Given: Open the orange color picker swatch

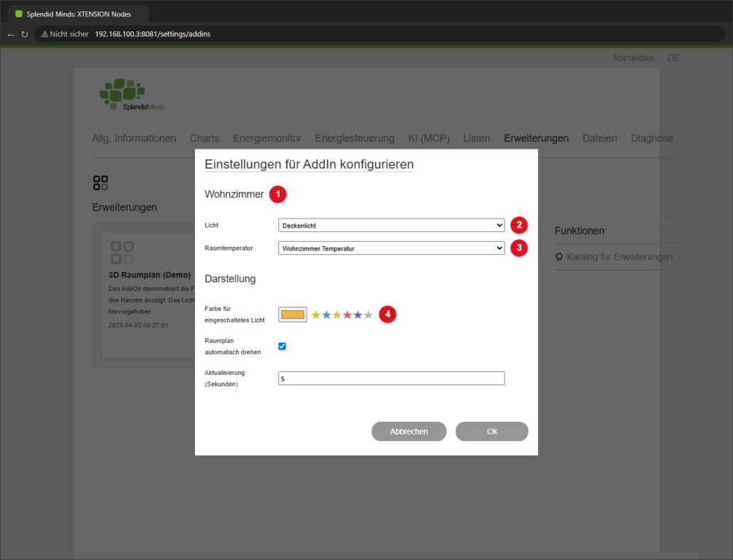Looking at the screenshot, I should coord(292,315).
